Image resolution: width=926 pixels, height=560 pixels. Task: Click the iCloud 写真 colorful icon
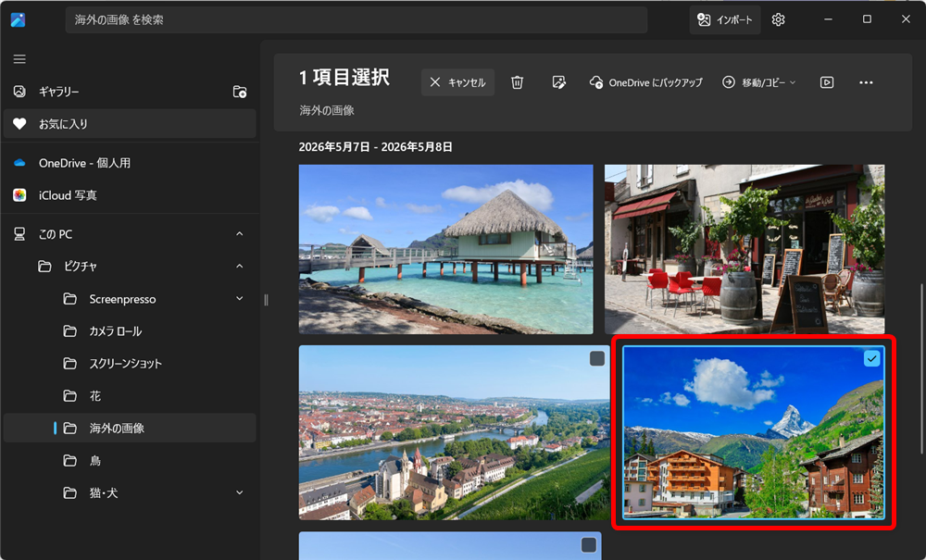coord(19,195)
